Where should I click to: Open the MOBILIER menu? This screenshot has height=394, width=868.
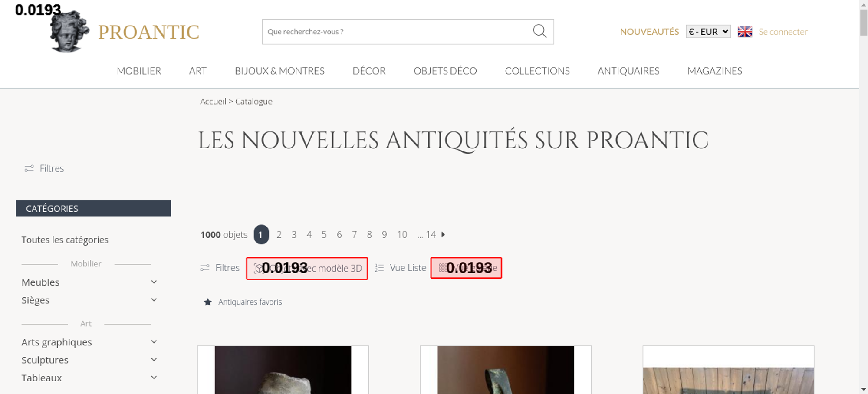point(139,71)
